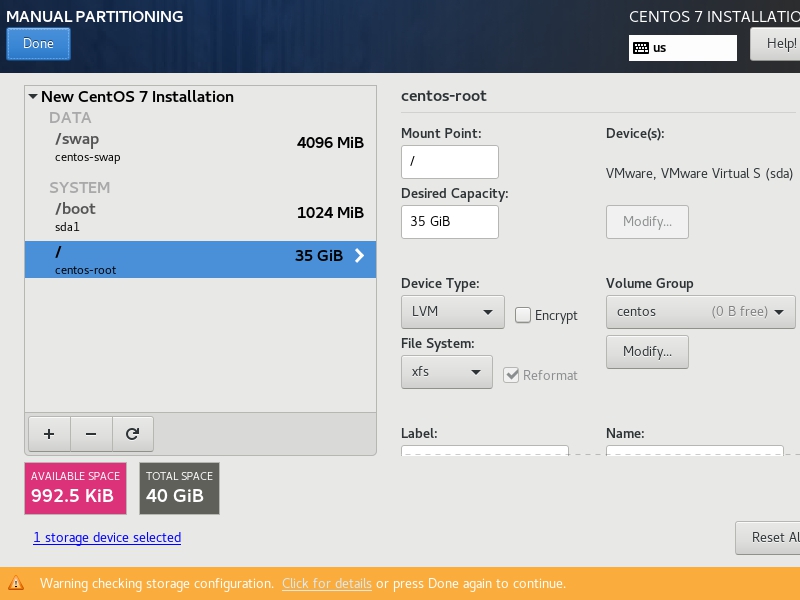
Task: Toggle the Reformat checkbox
Action: (x=511, y=375)
